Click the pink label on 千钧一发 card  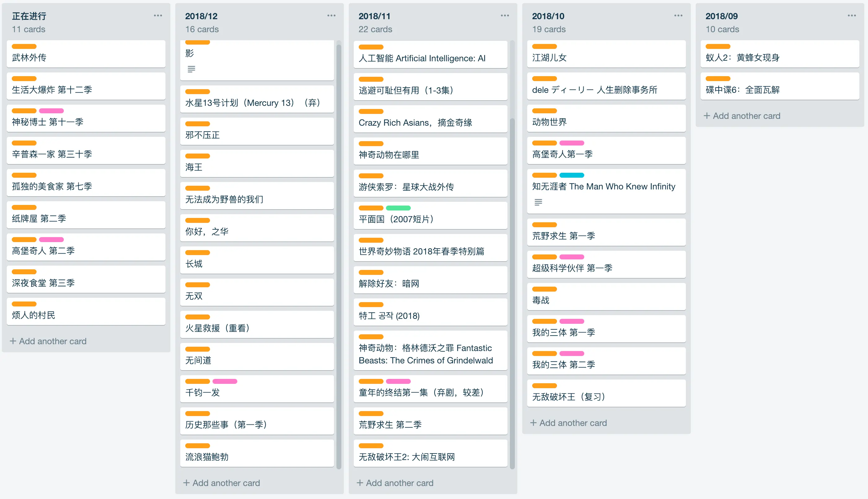[225, 381]
